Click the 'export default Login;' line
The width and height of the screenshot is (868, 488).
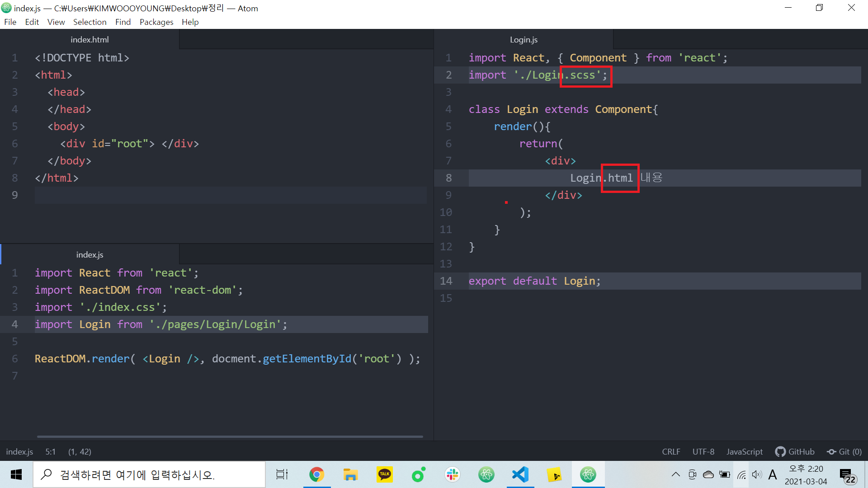point(534,281)
